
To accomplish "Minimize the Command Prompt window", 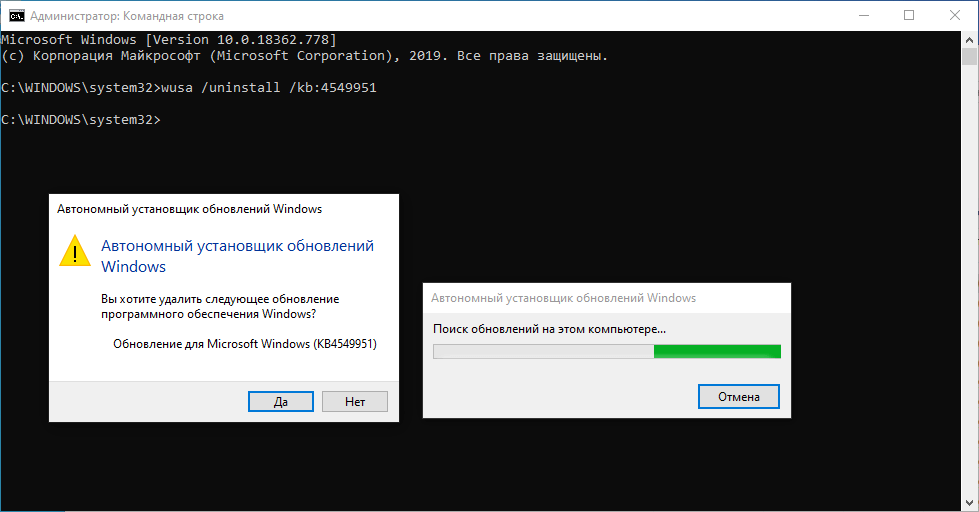I will click(x=864, y=15).
